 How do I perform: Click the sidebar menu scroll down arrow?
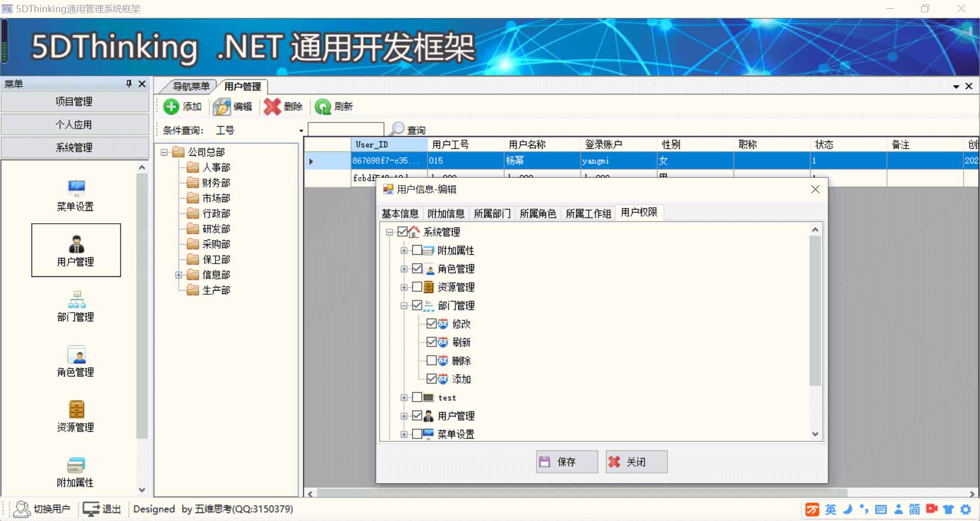(x=142, y=489)
